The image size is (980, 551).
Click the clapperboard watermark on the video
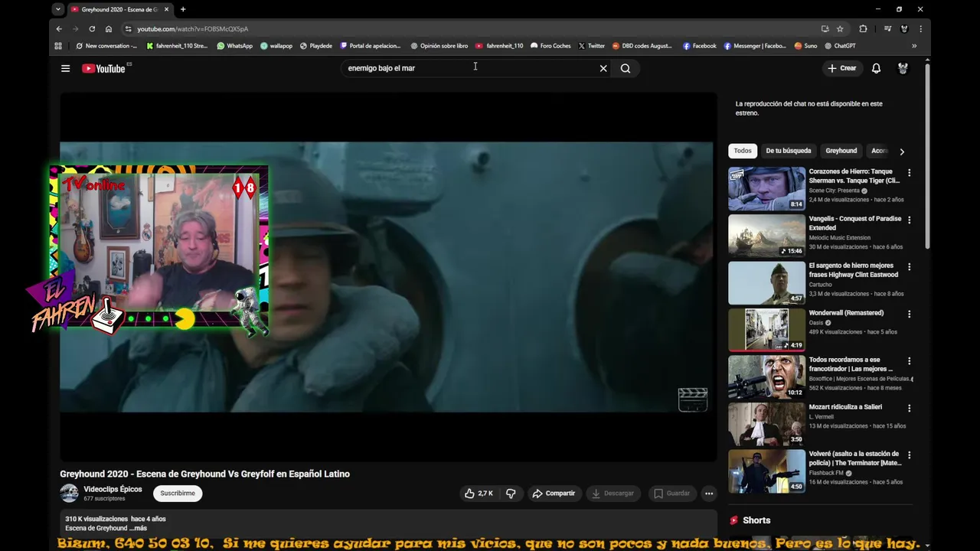click(692, 399)
